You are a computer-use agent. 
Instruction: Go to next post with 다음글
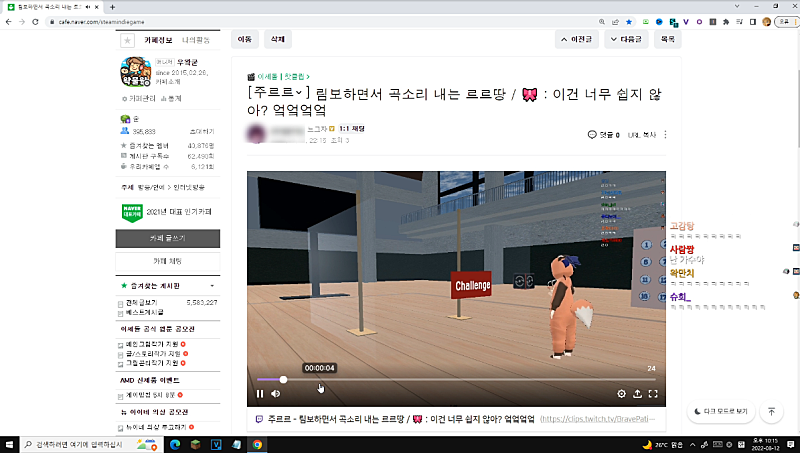[x=626, y=39]
